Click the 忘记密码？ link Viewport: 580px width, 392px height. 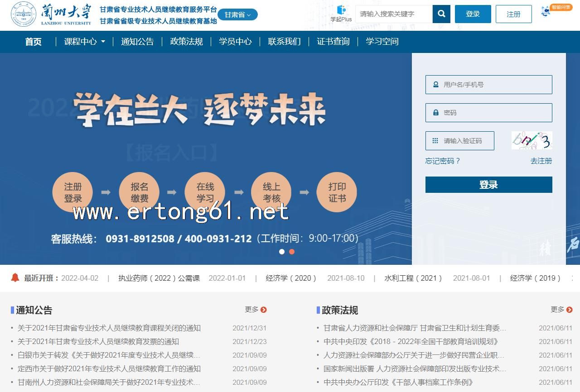tap(442, 161)
